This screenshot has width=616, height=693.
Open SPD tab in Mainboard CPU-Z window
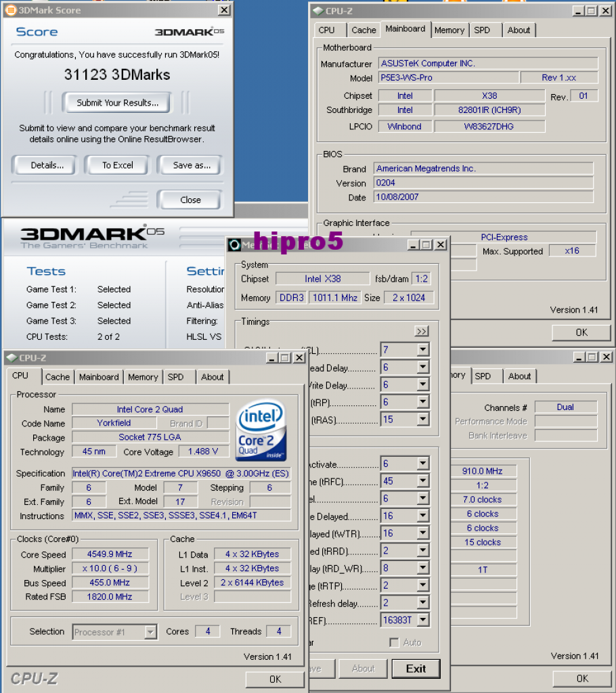(483, 30)
